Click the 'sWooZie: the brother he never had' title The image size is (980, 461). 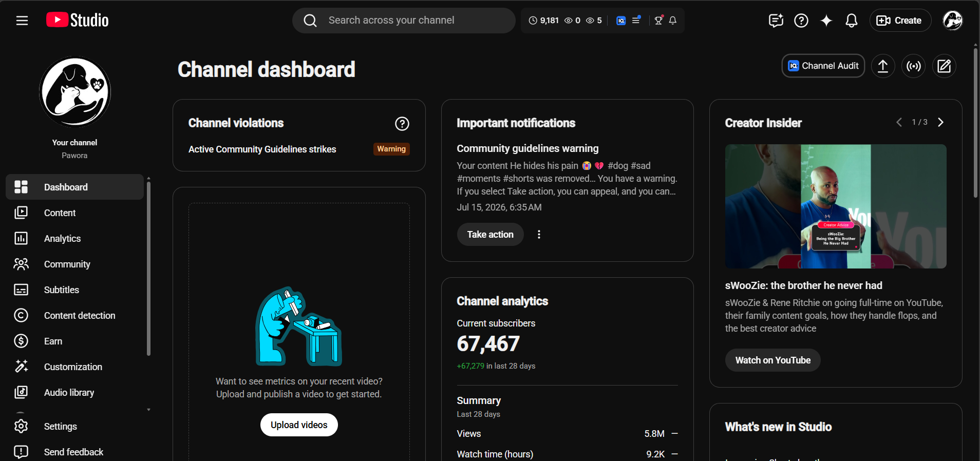click(804, 285)
